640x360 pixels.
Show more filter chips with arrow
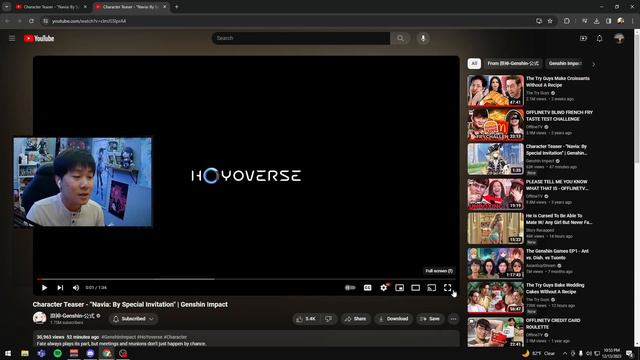tap(593, 64)
